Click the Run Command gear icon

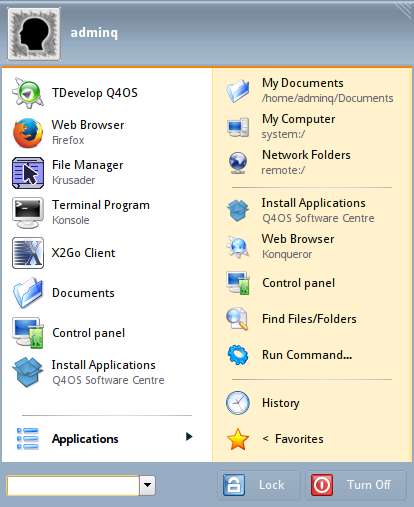click(238, 355)
